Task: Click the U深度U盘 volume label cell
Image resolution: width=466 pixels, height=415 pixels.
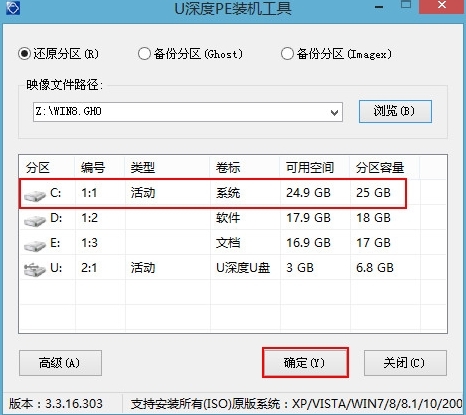Action: (x=243, y=268)
